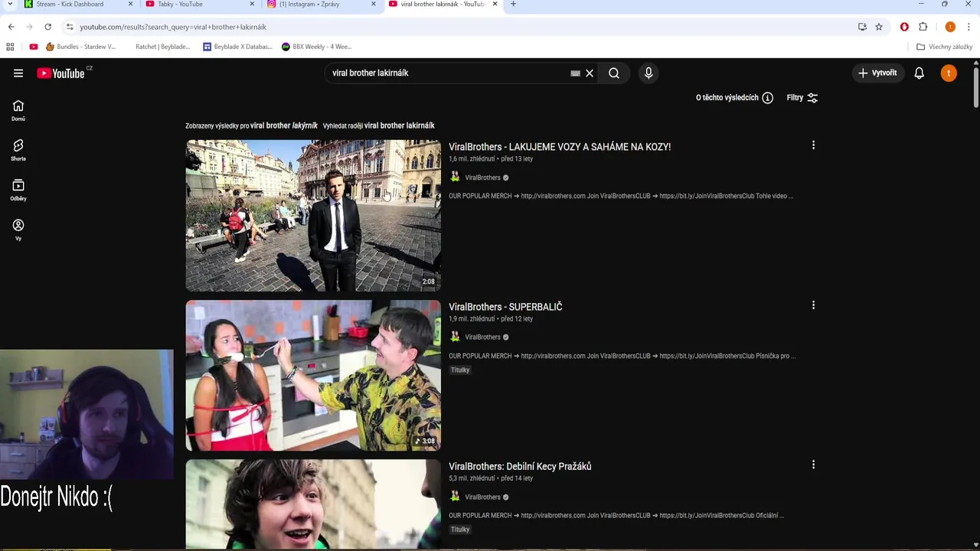The width and height of the screenshot is (980, 551).
Task: Click the browser address bar URL
Action: [x=173, y=27]
